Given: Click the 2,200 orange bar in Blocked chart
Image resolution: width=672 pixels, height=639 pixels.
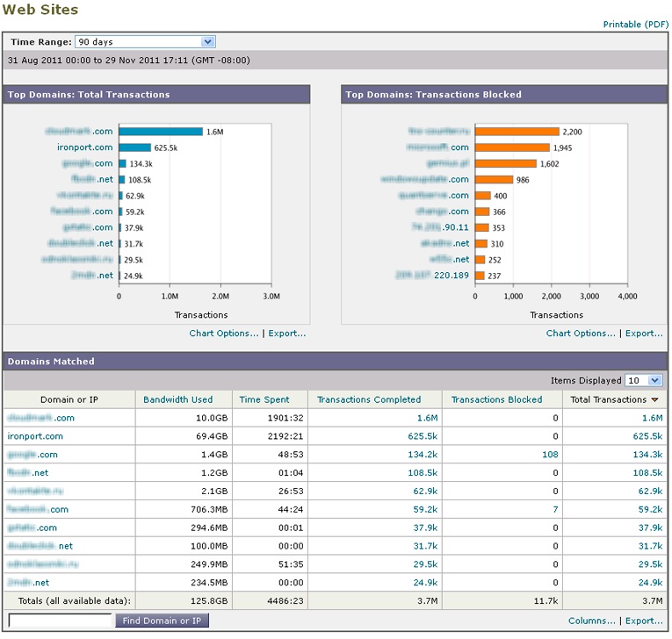Looking at the screenshot, I should click(517, 132).
